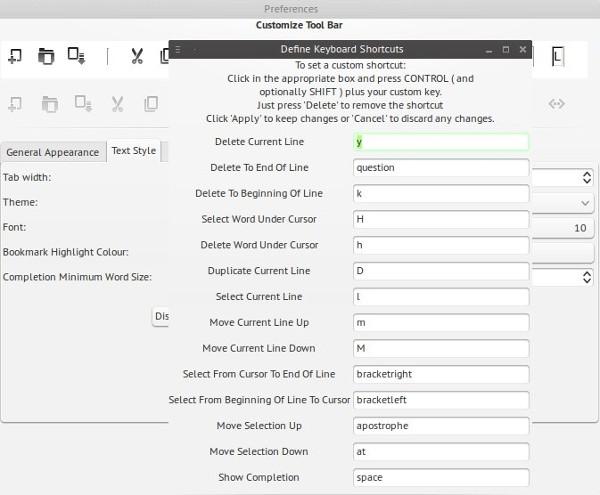Click the Show Completion label
The width and height of the screenshot is (600, 495).
pos(259,477)
